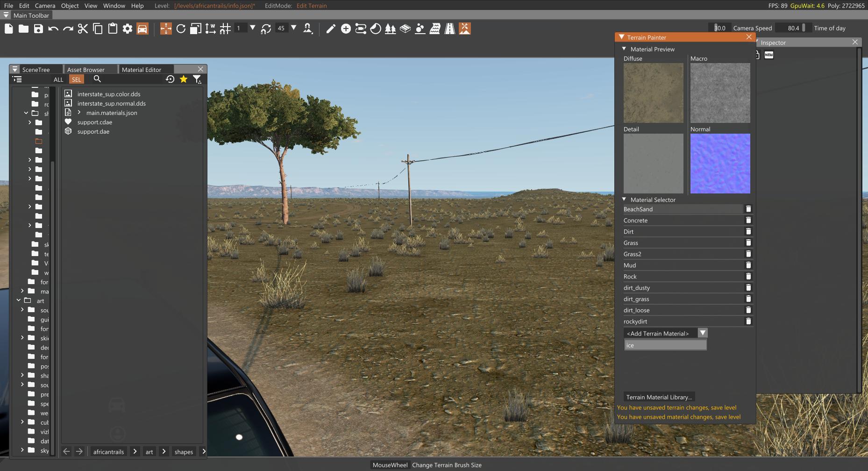Open Add Terrain Material dropdown
Screen dimensions: 868x471
[x=703, y=333]
